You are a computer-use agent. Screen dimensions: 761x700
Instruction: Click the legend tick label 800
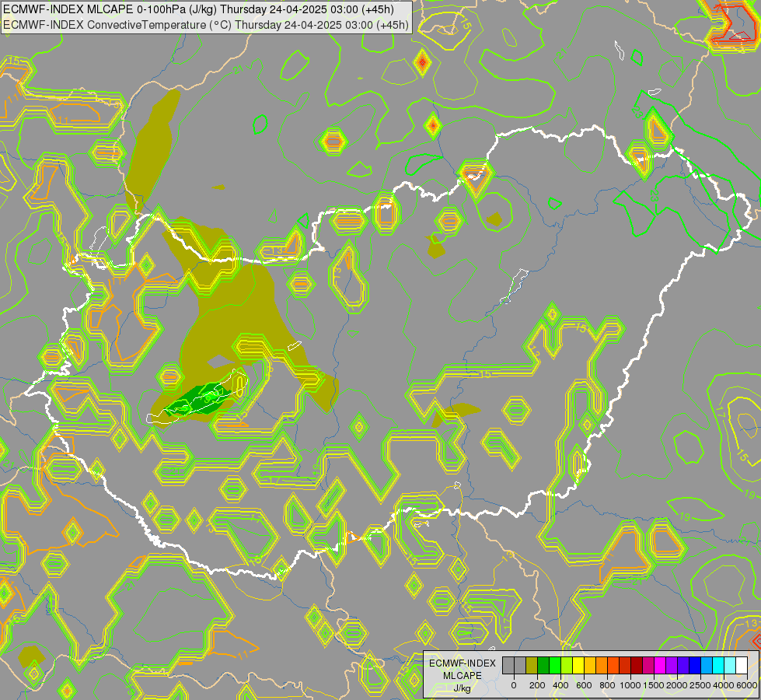pos(607,685)
